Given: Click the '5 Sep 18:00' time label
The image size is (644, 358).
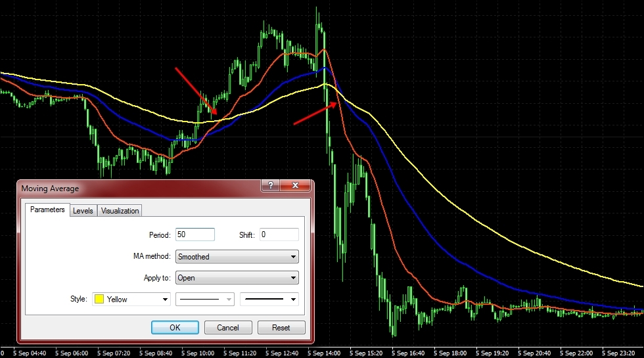Looking at the screenshot, I should click(x=450, y=353).
